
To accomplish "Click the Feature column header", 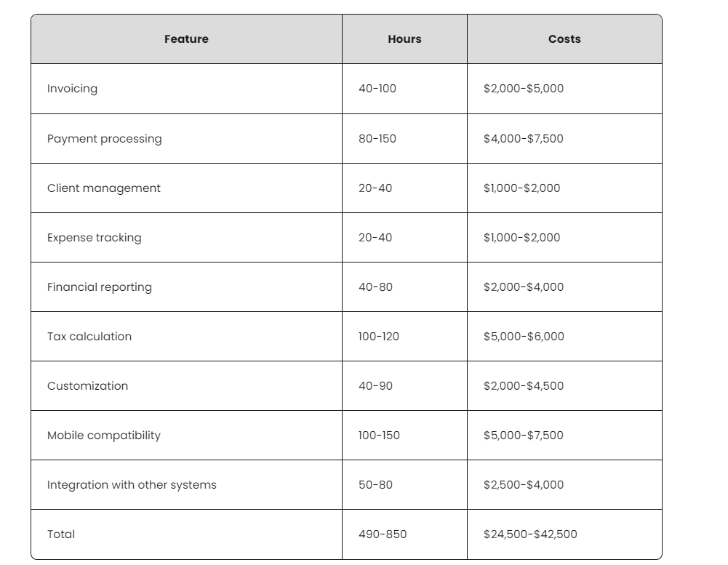I will (186, 39).
